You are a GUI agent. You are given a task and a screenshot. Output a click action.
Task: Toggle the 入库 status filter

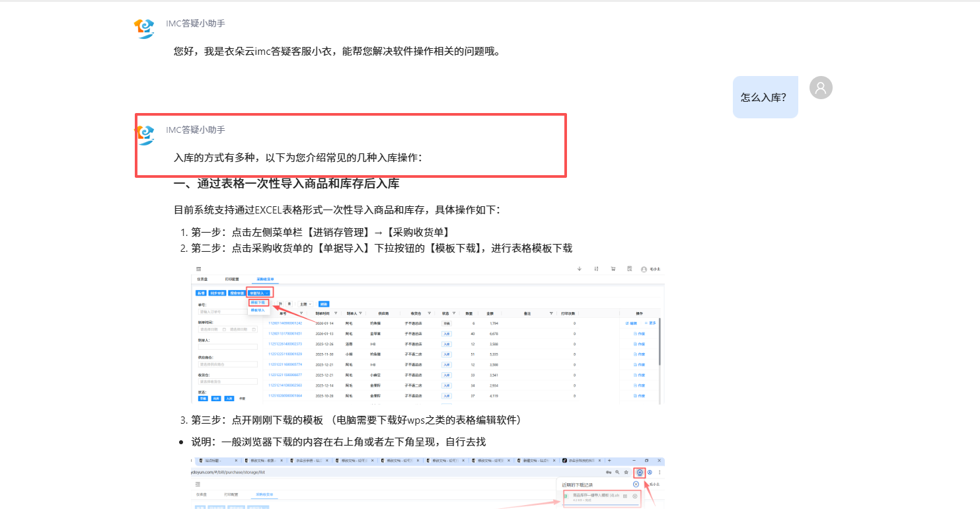click(229, 399)
